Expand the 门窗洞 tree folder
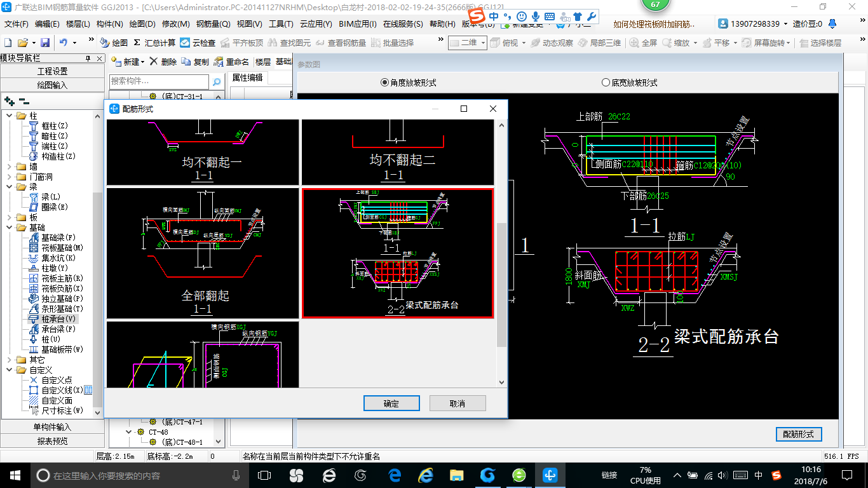 pyautogui.click(x=10, y=177)
